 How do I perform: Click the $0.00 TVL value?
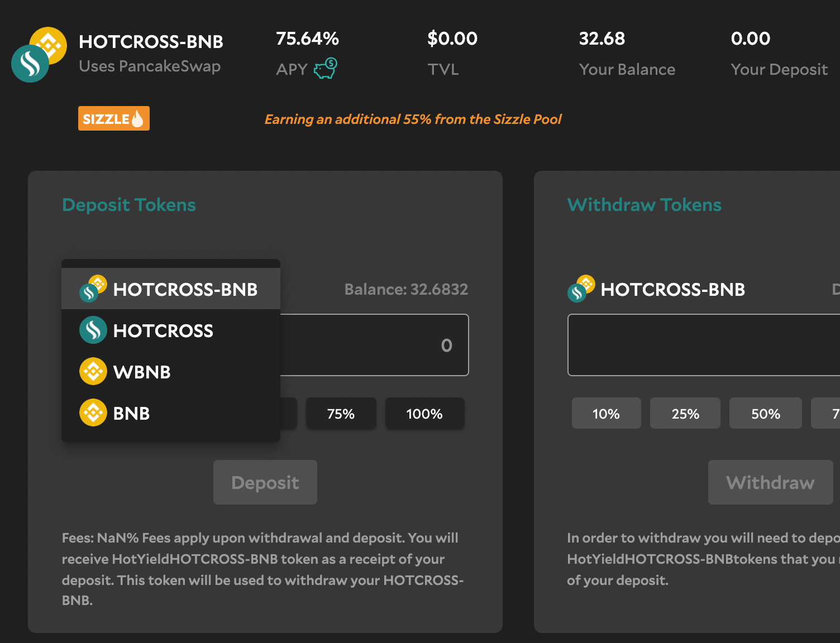452,39
